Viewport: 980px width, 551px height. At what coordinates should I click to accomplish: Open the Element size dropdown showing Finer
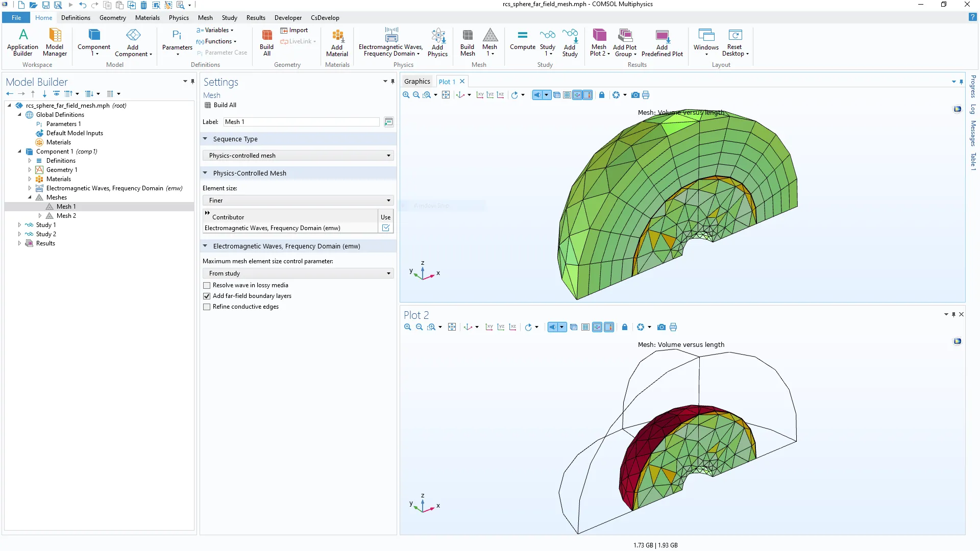click(298, 201)
